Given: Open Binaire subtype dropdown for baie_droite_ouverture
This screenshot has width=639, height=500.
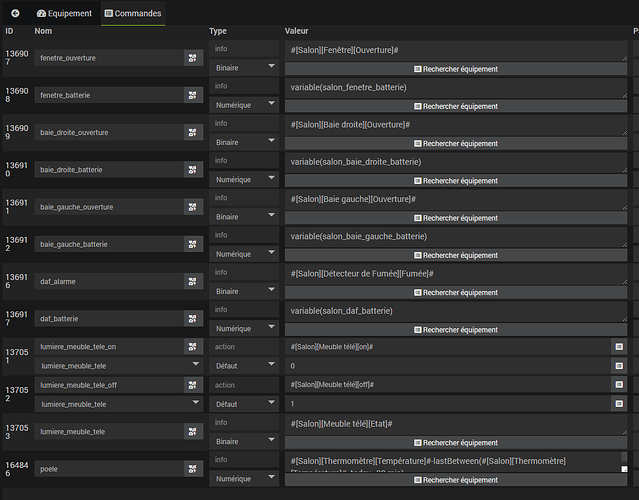Looking at the screenshot, I should pos(244,142).
